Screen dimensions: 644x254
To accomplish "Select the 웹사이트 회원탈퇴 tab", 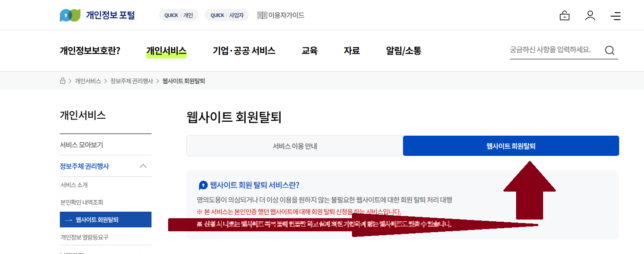I will point(511,145).
